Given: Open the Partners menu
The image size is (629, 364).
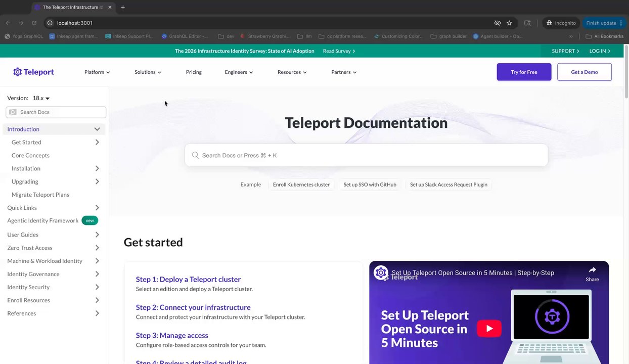Looking at the screenshot, I should (x=344, y=72).
